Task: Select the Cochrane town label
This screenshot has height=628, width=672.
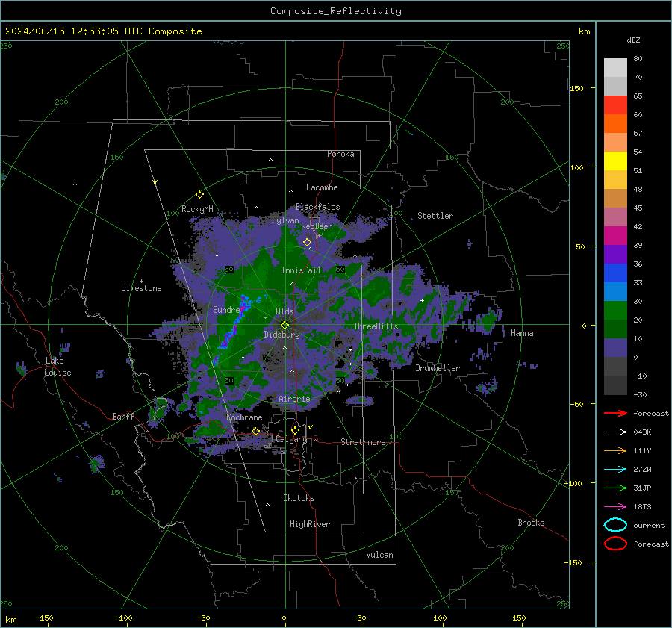Action: coord(244,417)
